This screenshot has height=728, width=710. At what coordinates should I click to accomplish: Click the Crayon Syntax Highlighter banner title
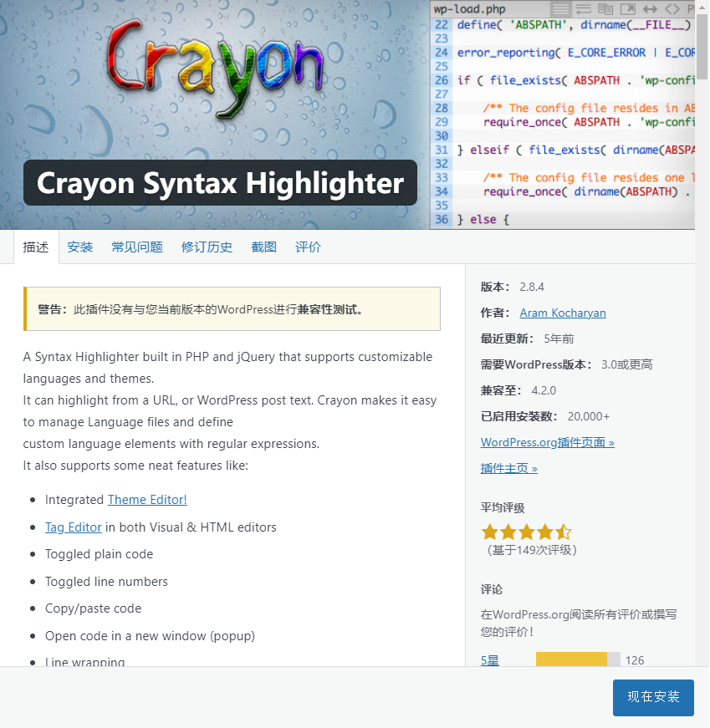220,183
